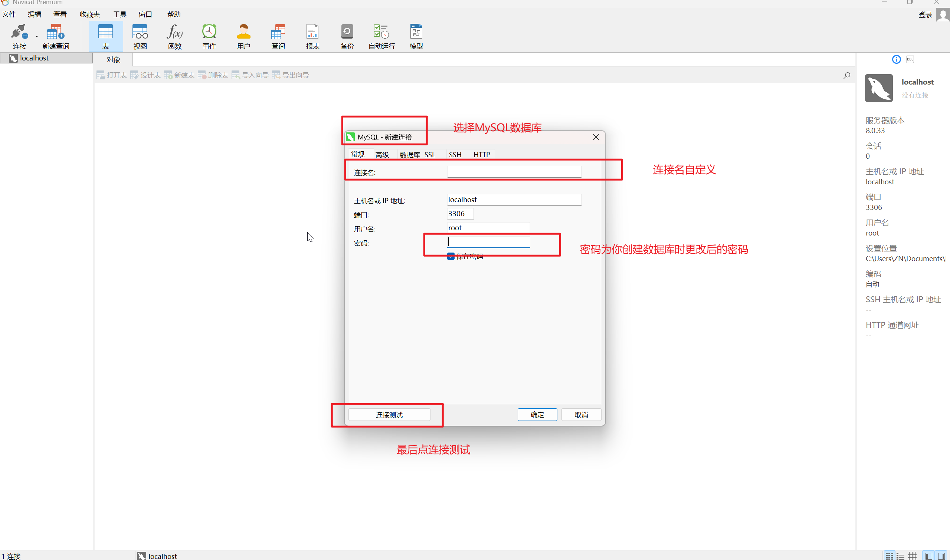Image resolution: width=950 pixels, height=560 pixels.
Task: Click the Test Connection (连接测试) button
Action: click(389, 415)
